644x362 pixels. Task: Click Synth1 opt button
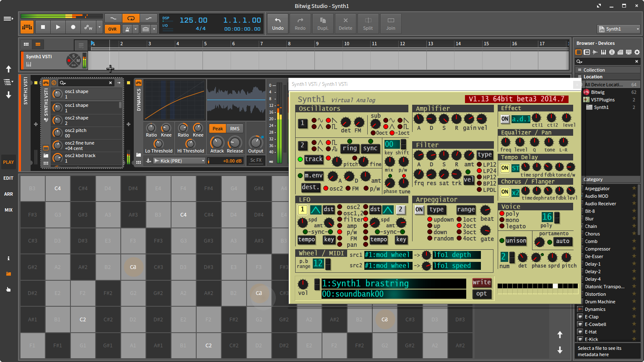tap(482, 294)
